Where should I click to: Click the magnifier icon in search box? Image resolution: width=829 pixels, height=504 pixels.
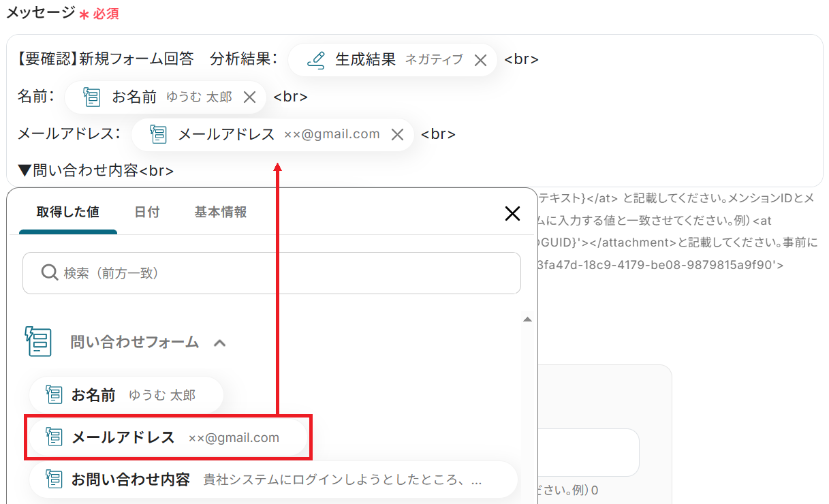[x=49, y=273]
